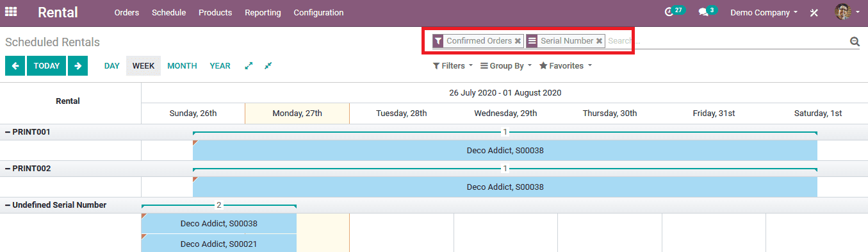Click the count 1 summary on PRINT002 row
This screenshot has height=252, width=868.
click(505, 169)
